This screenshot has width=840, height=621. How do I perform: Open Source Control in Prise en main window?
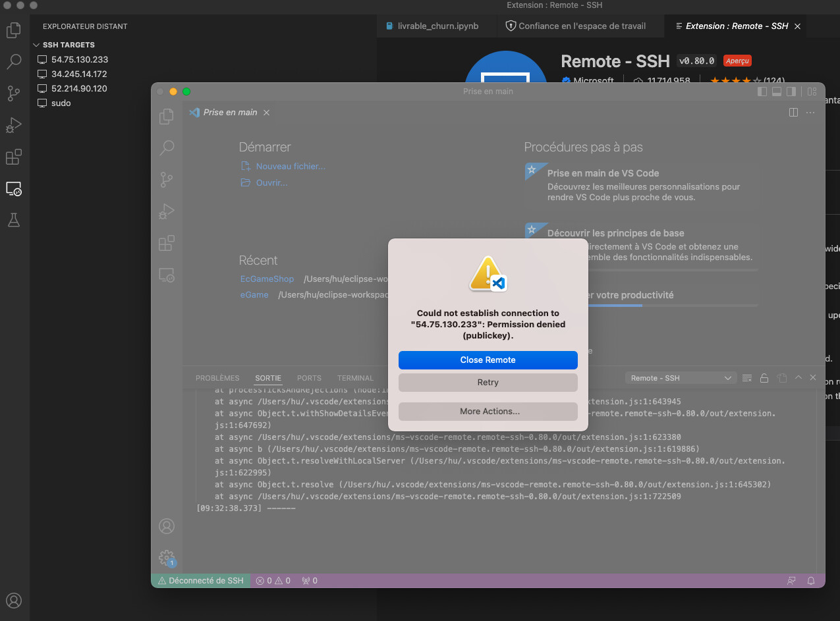tap(167, 179)
